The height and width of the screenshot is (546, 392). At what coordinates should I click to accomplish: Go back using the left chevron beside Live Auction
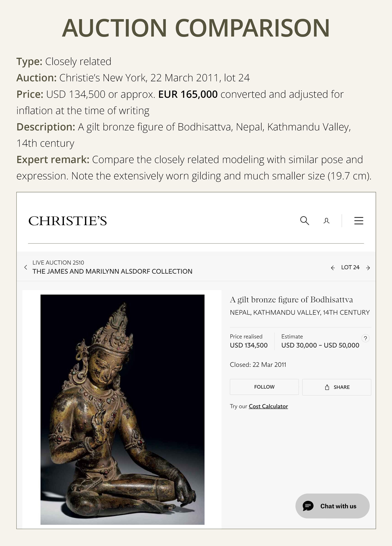26,267
